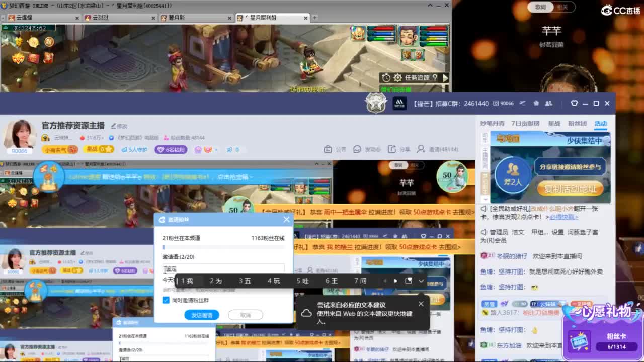Click the 星战 star badge
The image size is (644, 362).
(99, 149)
